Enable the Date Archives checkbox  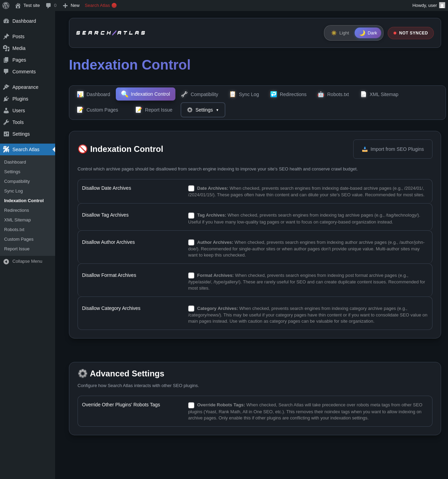point(191,188)
